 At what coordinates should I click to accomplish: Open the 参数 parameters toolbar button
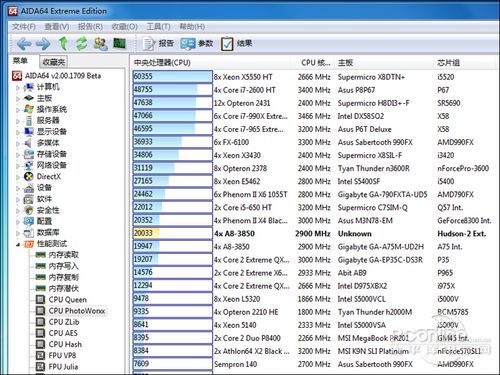[197, 43]
